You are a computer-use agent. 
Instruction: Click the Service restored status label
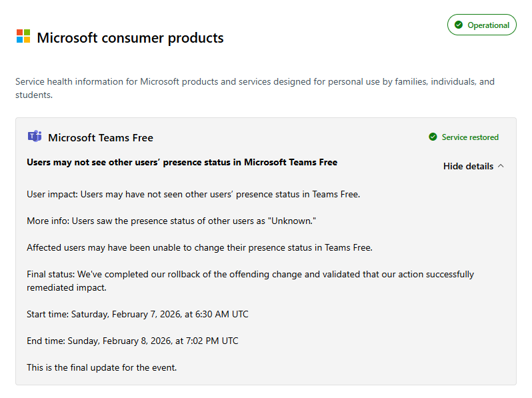point(470,137)
